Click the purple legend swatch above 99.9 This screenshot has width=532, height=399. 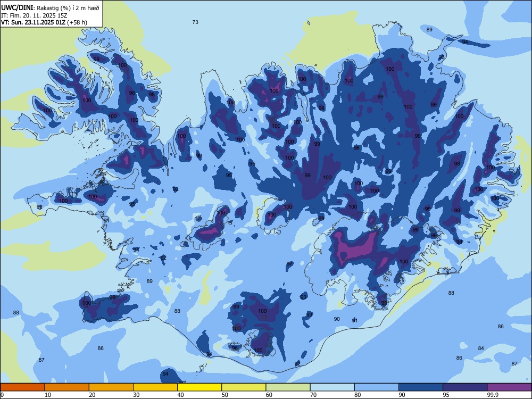pos(509,387)
